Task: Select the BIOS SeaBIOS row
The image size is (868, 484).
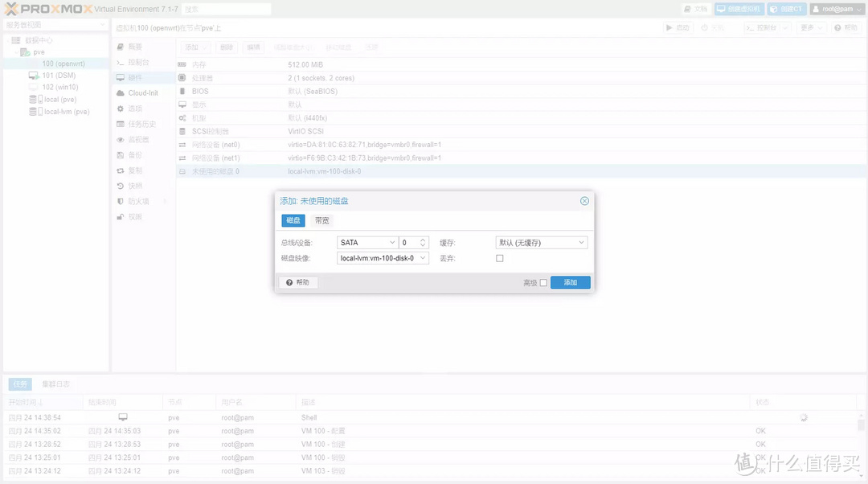Action: (x=522, y=92)
